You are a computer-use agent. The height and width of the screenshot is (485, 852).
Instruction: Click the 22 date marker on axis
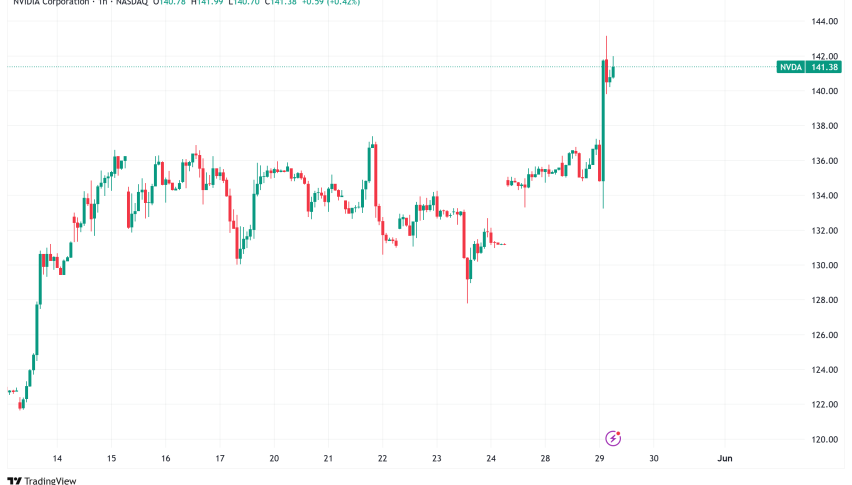click(382, 458)
